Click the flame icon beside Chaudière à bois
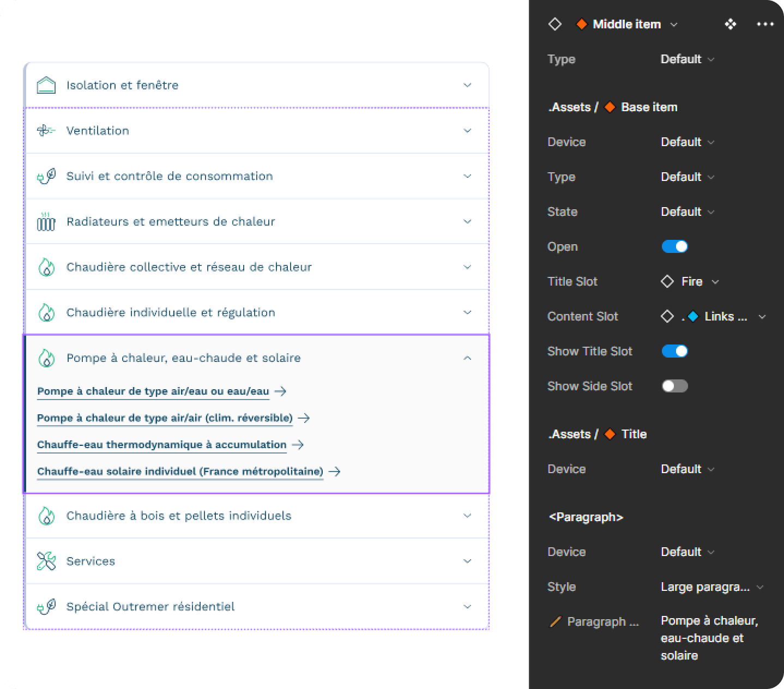This screenshot has height=689, width=784. tap(46, 516)
